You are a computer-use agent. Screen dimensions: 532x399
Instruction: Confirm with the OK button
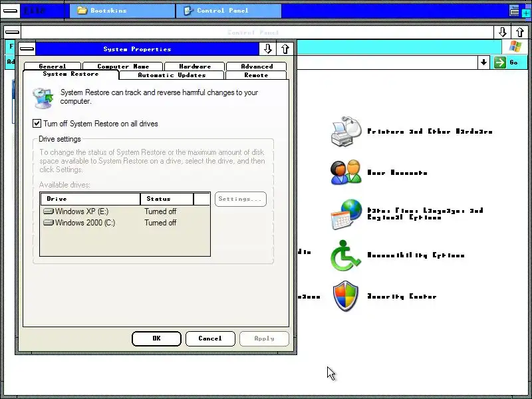coord(156,338)
